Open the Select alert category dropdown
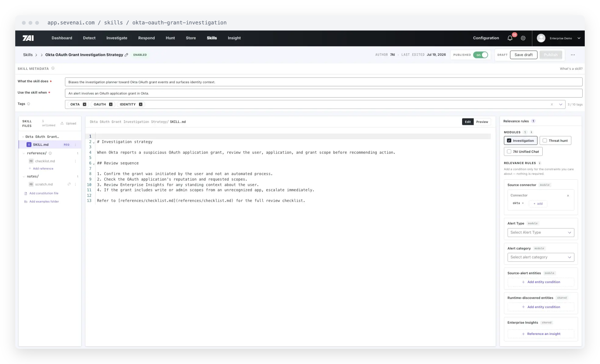Image resolution: width=600 pixels, height=364 pixels. point(541,257)
